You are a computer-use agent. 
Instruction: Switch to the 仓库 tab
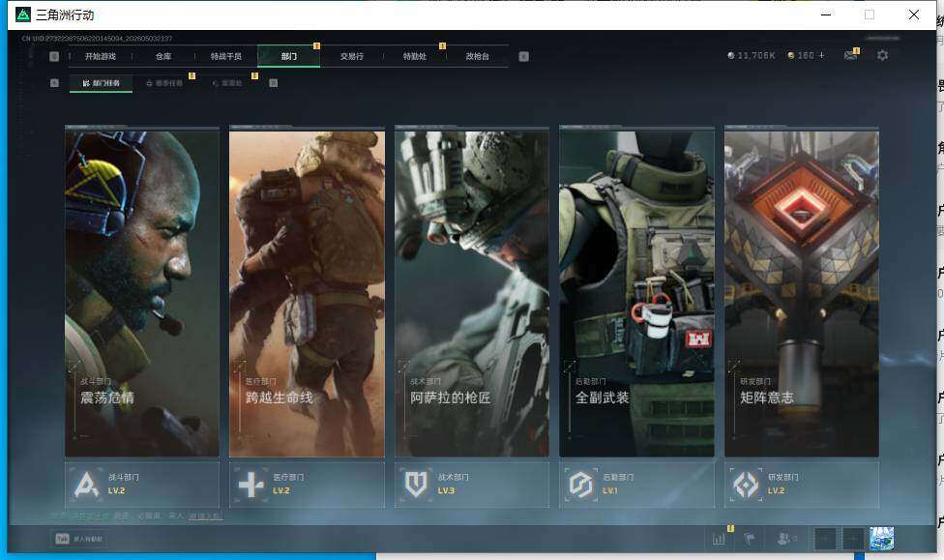163,57
